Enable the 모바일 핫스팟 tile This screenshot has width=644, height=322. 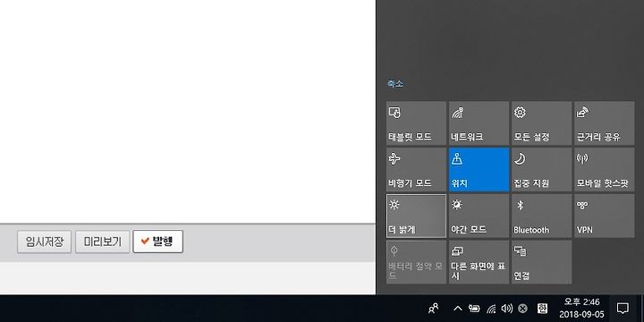(x=604, y=170)
